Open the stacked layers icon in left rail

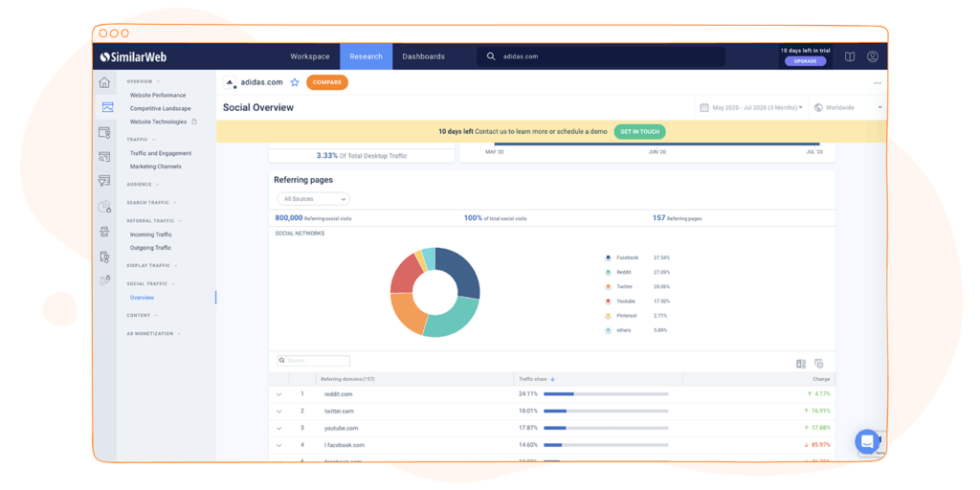coord(104,232)
